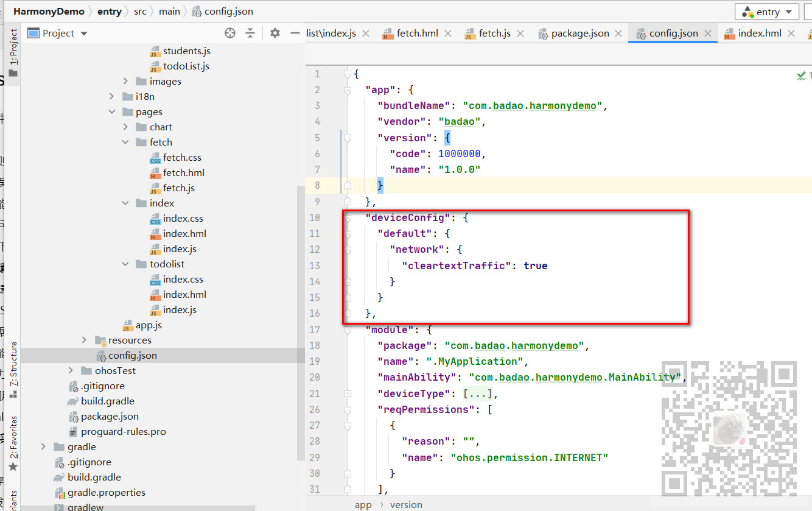
Task: Select the fetch.css file icon
Action: 155,158
